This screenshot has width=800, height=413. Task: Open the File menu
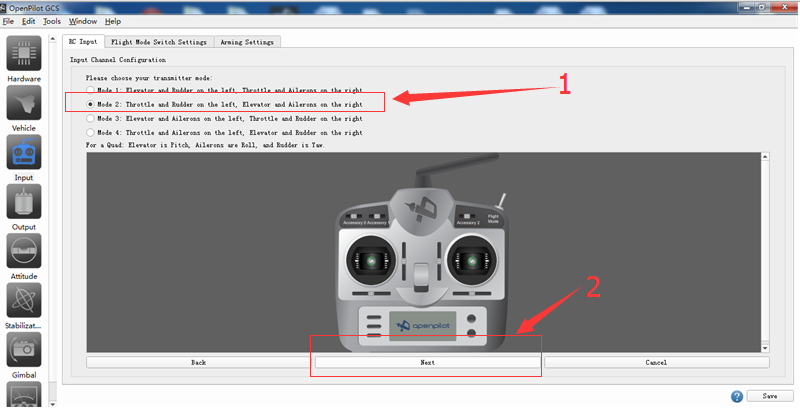(8, 21)
